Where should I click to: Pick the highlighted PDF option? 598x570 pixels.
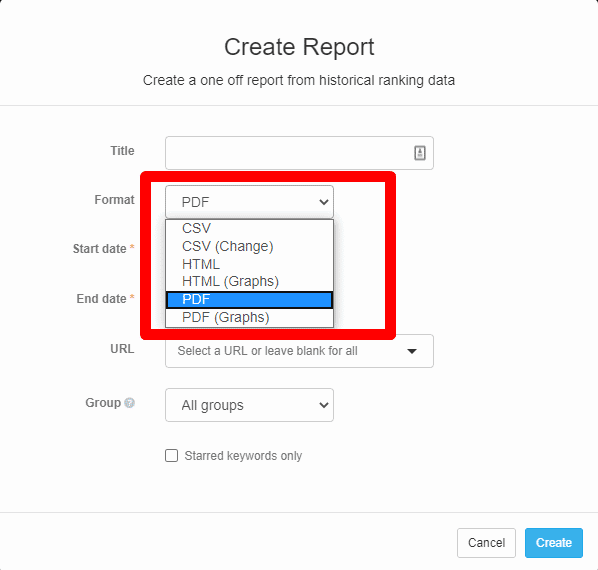tap(249, 299)
